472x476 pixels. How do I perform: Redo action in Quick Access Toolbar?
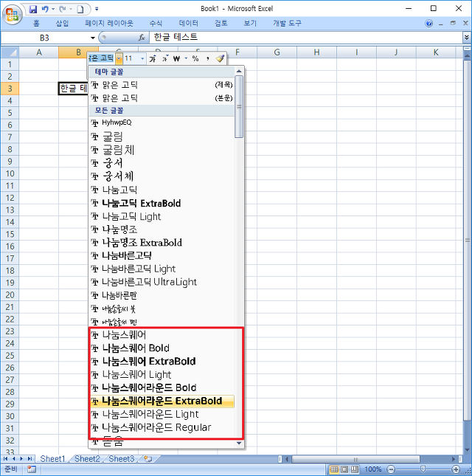pyautogui.click(x=63, y=9)
